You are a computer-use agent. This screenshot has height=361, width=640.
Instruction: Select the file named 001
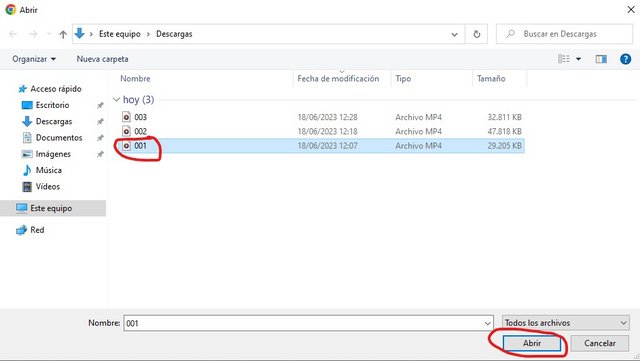pos(140,145)
